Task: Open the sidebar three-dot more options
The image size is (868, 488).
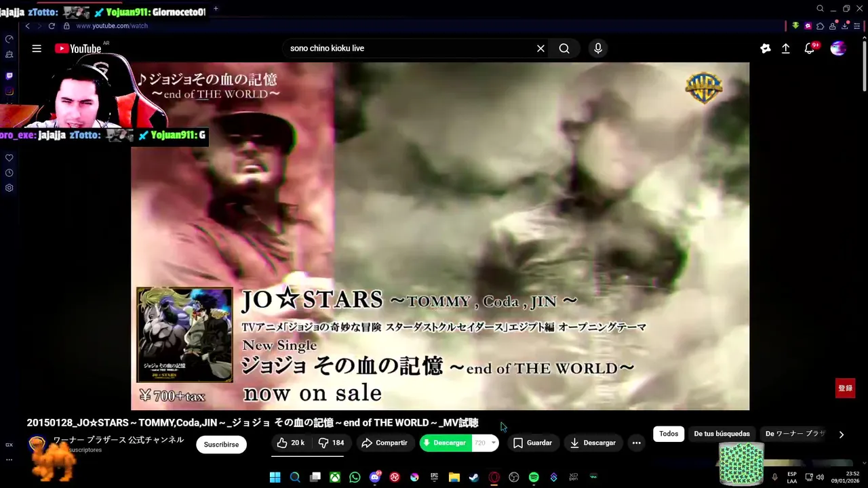Action: point(9,460)
